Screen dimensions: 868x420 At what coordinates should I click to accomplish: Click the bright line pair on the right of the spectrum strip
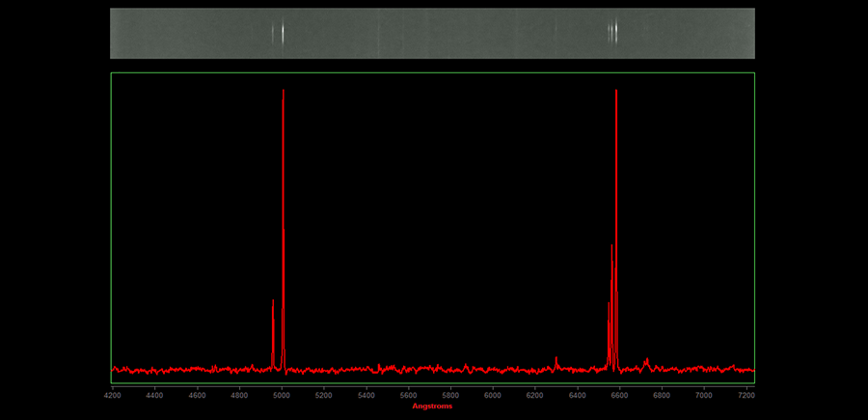pyautogui.click(x=613, y=33)
